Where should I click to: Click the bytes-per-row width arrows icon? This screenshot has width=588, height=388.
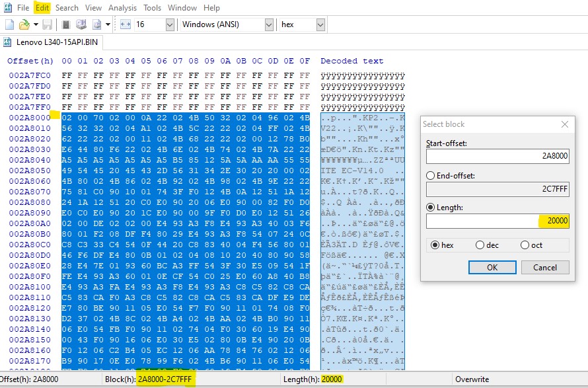point(126,24)
